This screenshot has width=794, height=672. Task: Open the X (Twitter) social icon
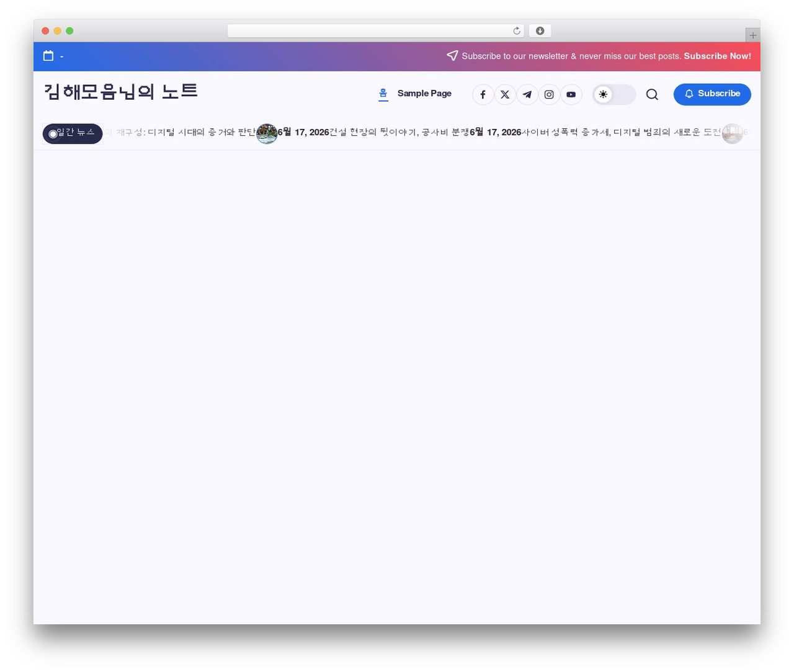click(x=505, y=94)
